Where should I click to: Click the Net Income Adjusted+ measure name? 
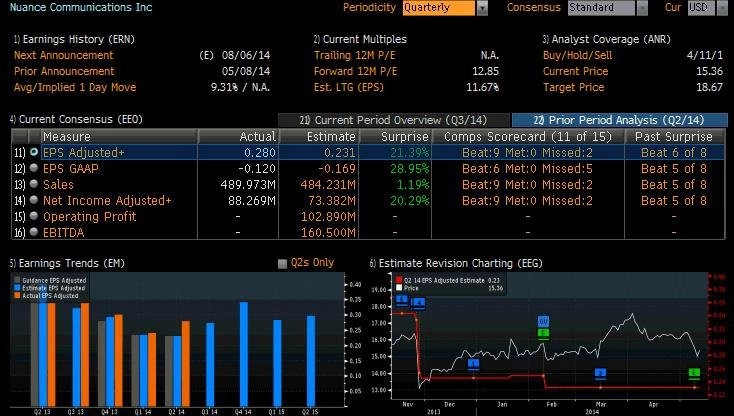pyautogui.click(x=107, y=200)
